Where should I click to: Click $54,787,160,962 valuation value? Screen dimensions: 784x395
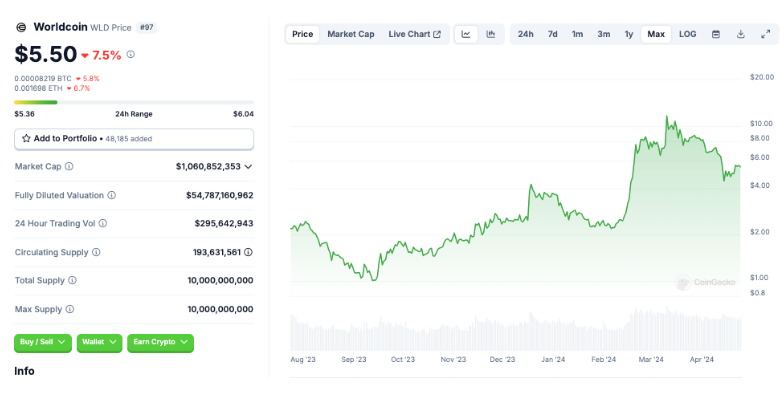click(x=220, y=195)
